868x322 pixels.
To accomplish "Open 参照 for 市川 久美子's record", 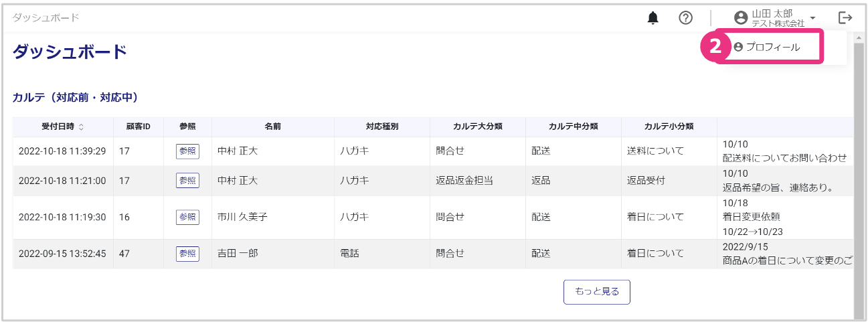I will 187,217.
